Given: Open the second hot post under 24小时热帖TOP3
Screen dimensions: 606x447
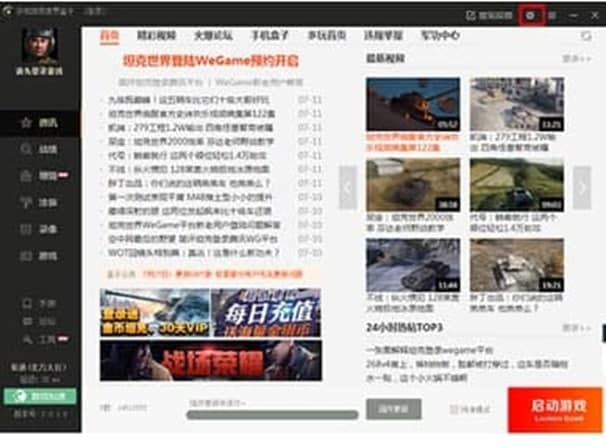Looking at the screenshot, I should (x=467, y=364).
